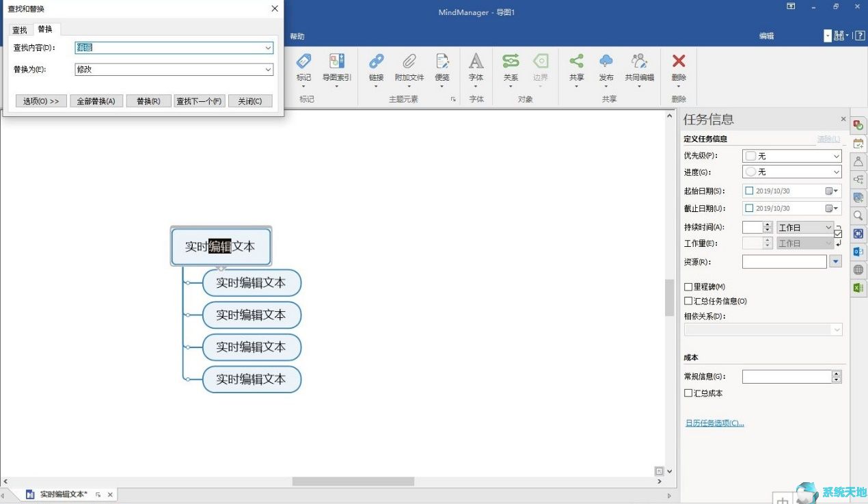Close the 实时编辑文本 document tab
The image size is (868, 504).
click(x=110, y=494)
